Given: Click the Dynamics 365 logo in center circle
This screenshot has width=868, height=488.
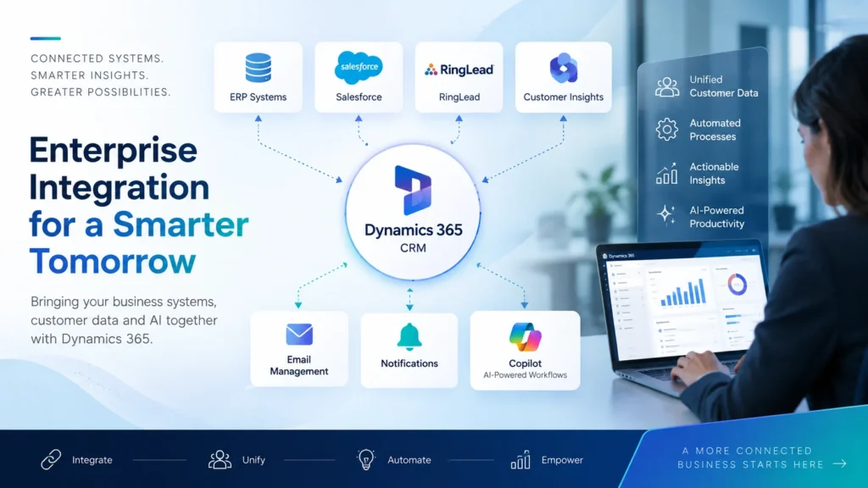Looking at the screenshot, I should coord(413,190).
